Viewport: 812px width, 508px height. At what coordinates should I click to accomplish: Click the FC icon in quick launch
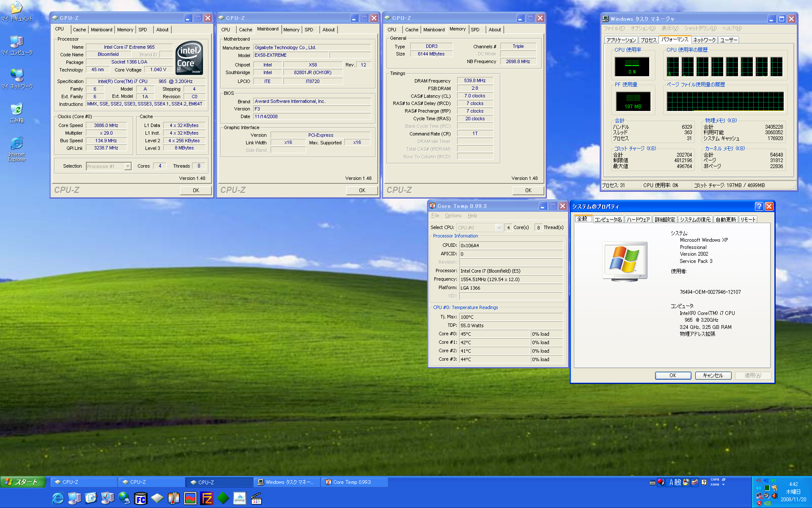pos(140,498)
